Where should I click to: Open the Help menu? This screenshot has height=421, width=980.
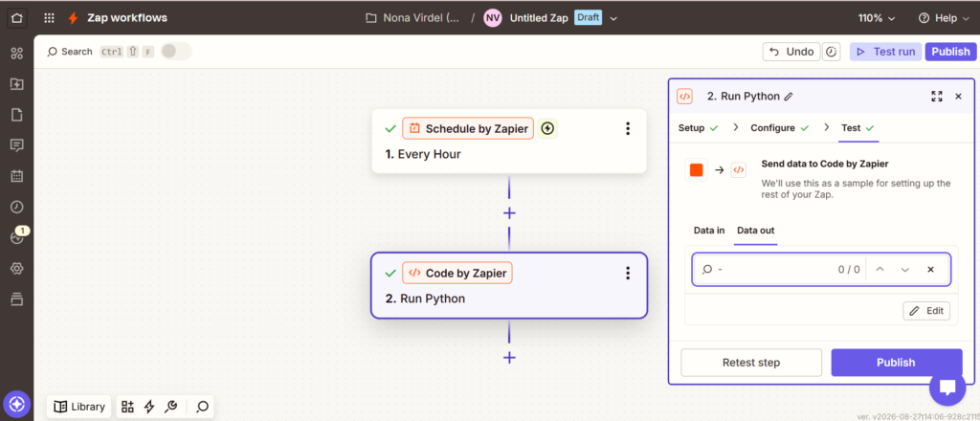946,18
